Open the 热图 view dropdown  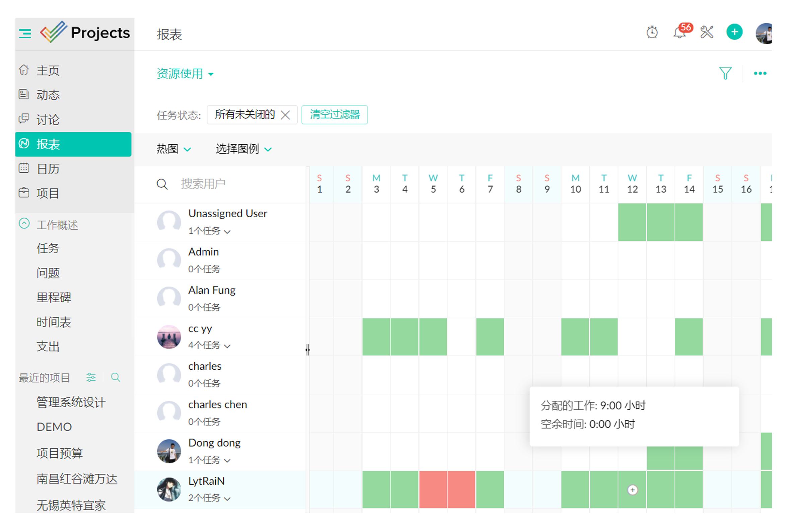pyautogui.click(x=173, y=149)
